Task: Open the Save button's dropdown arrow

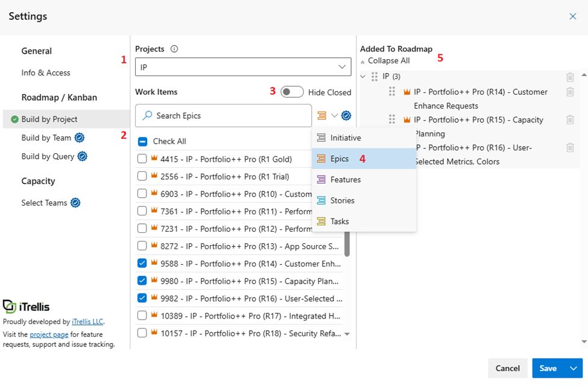Action: point(573,368)
